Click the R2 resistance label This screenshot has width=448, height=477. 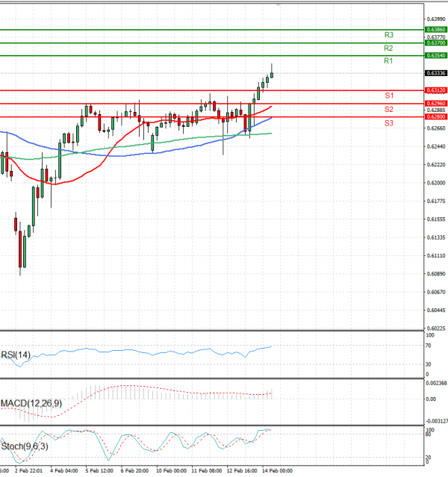tap(388, 48)
